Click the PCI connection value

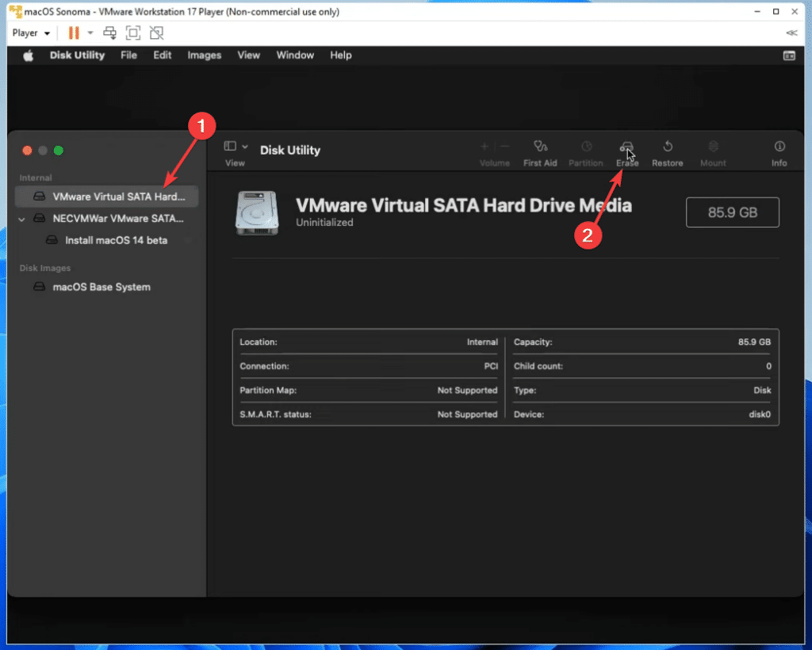(491, 366)
